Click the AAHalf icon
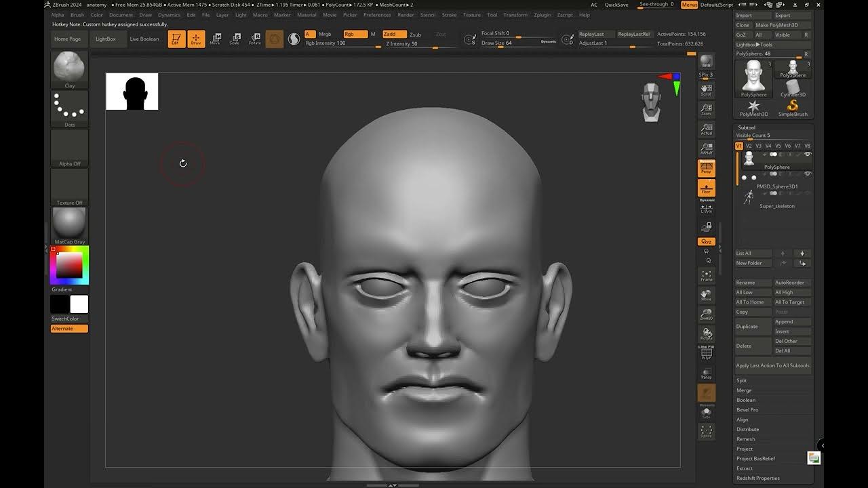The image size is (868, 488). (707, 148)
